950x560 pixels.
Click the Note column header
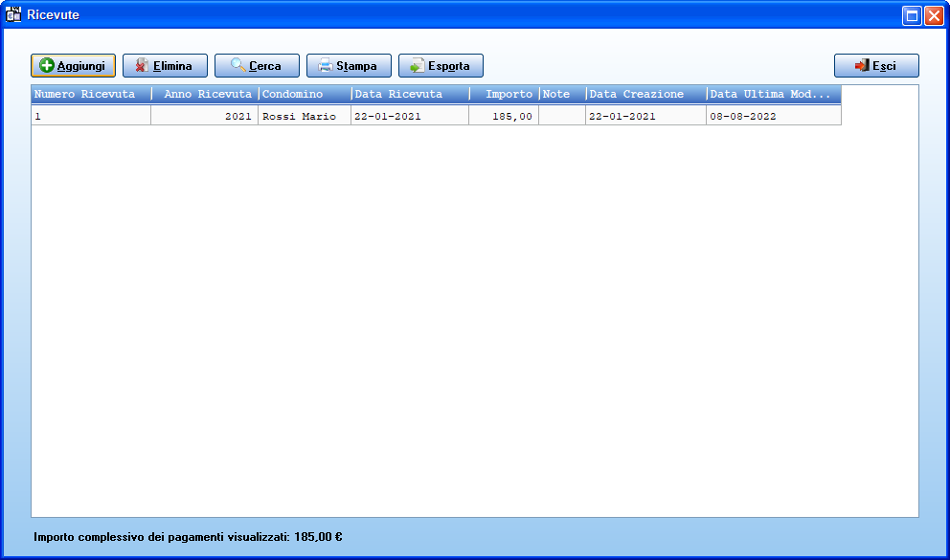562,95
